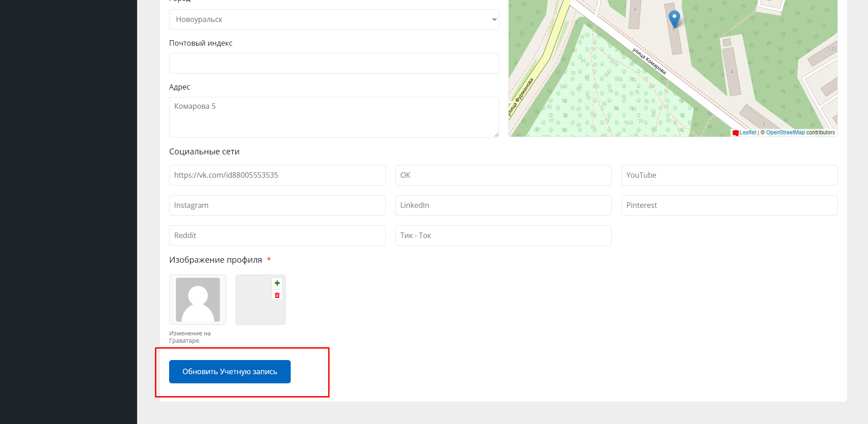Click into the Instagram field
Viewport: 868px width, 424px height.
coord(277,206)
